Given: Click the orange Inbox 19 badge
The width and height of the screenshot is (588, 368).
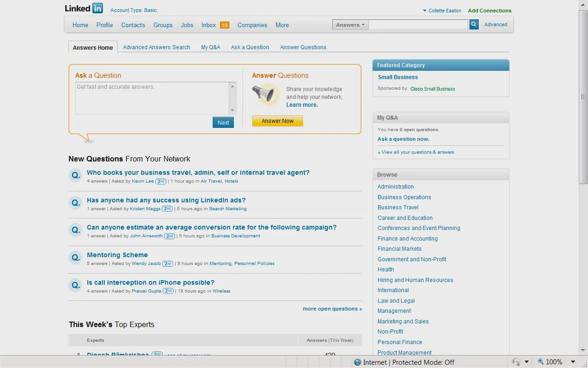Looking at the screenshot, I should click(224, 25).
